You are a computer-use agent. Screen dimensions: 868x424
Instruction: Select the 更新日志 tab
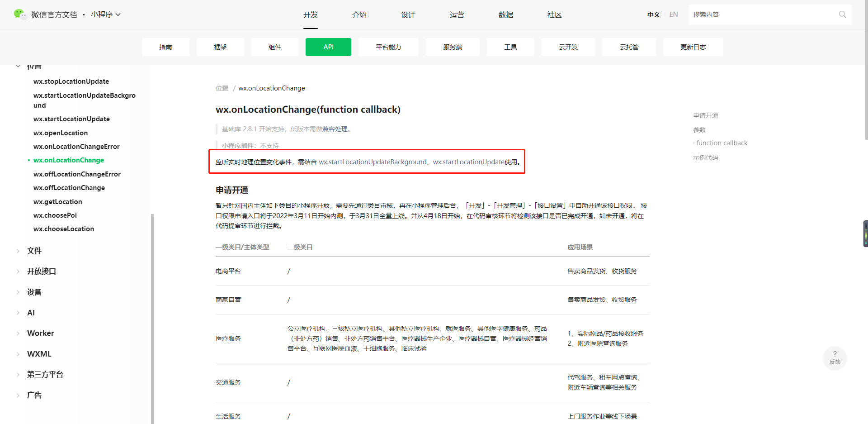pos(693,47)
